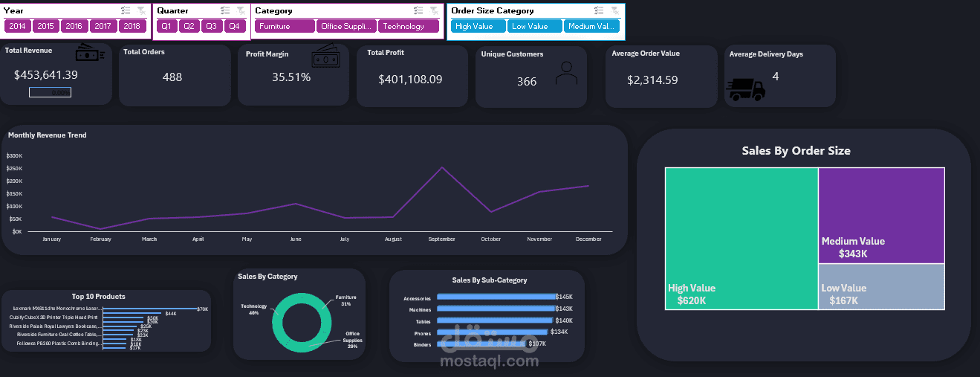This screenshot has width=980, height=377.
Task: Click the December axis label
Action: [x=588, y=239]
